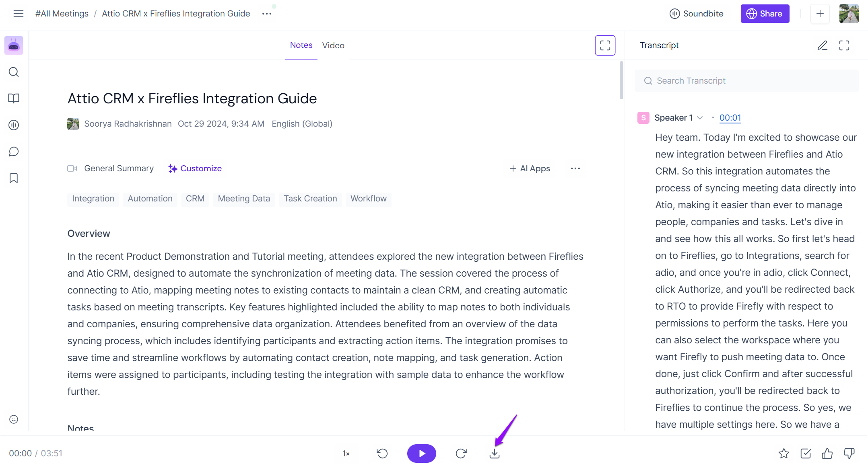868x470 pixels.
Task: Click the Search Transcript input field
Action: point(746,80)
